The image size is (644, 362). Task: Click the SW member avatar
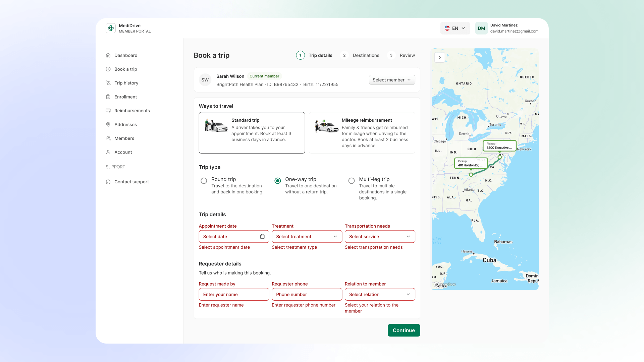pyautogui.click(x=205, y=80)
